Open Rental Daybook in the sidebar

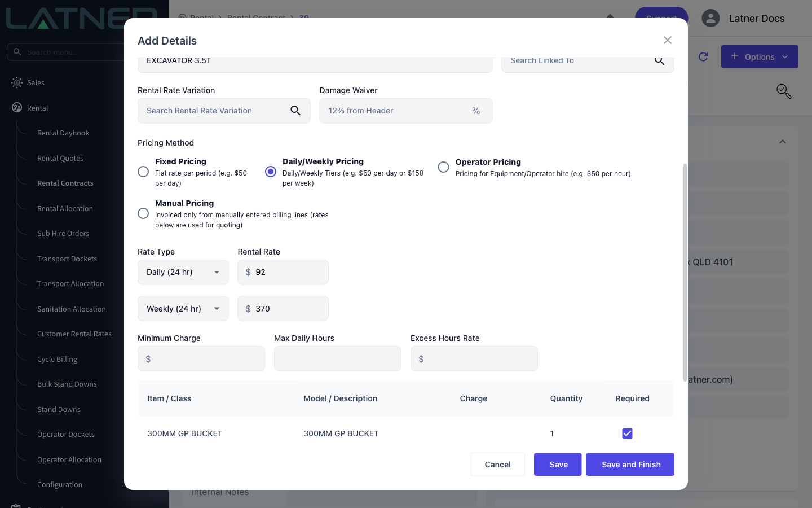(x=63, y=133)
